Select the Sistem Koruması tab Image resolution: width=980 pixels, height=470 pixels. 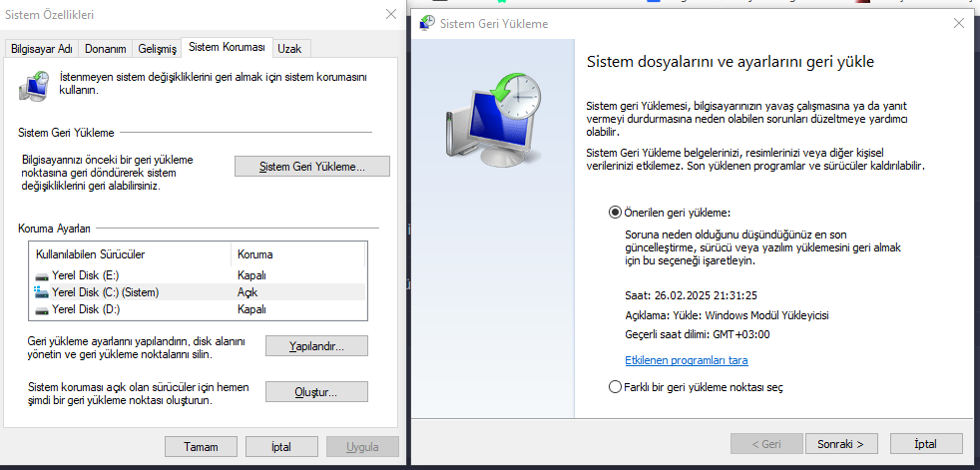(x=227, y=47)
